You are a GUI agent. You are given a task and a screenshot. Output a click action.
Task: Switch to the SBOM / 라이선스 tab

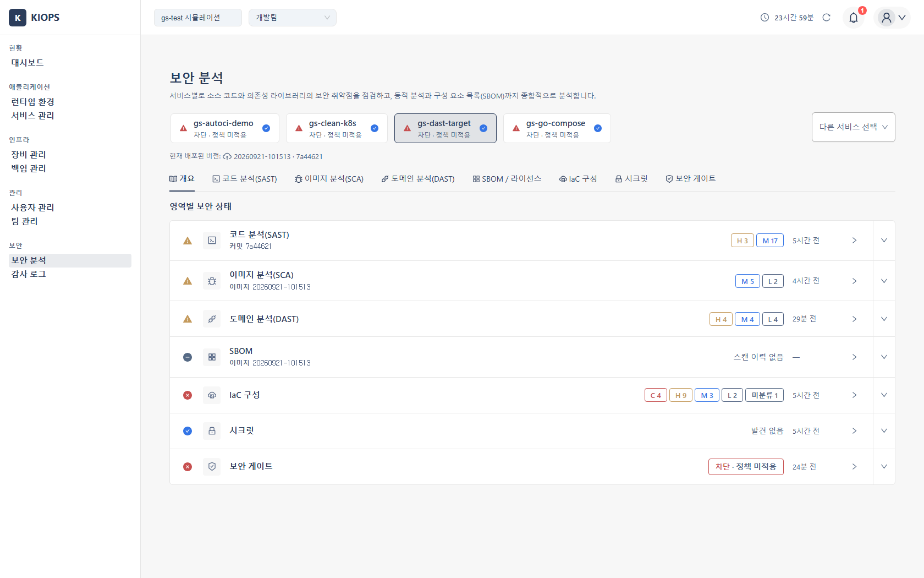pos(507,179)
